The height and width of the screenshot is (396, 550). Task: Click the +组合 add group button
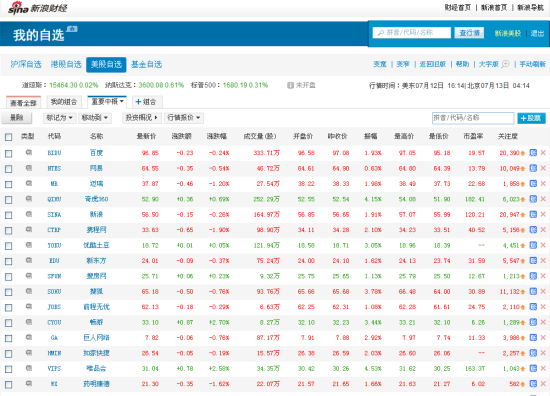pyautogui.click(x=147, y=102)
